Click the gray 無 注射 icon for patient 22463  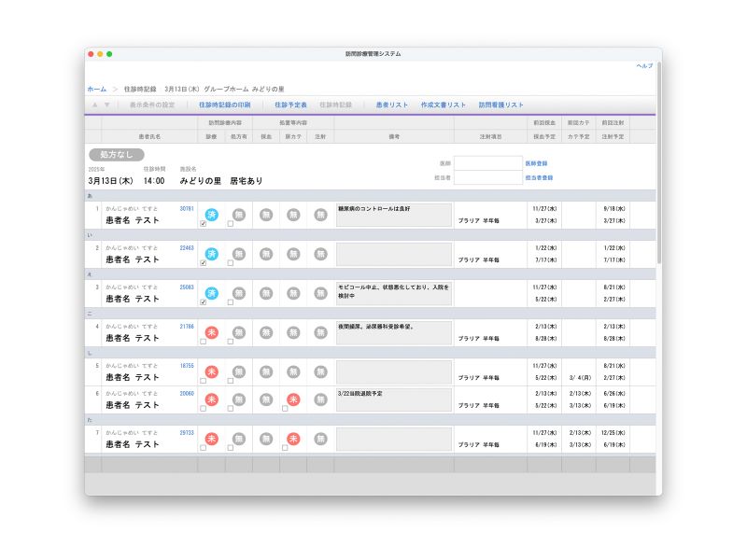320,254
